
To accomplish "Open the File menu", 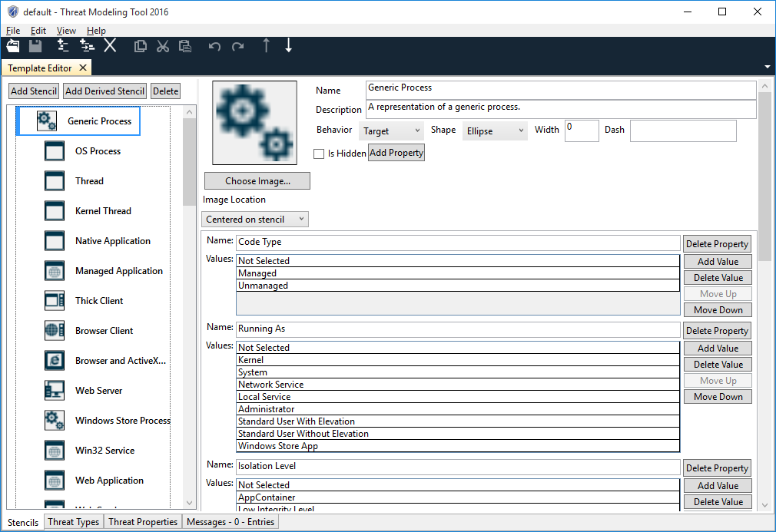I will point(13,31).
